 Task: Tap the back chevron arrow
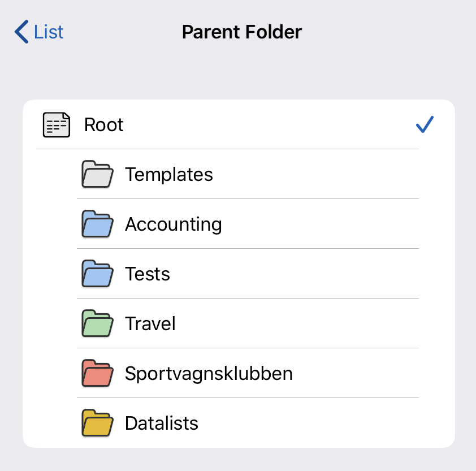pyautogui.click(x=21, y=32)
